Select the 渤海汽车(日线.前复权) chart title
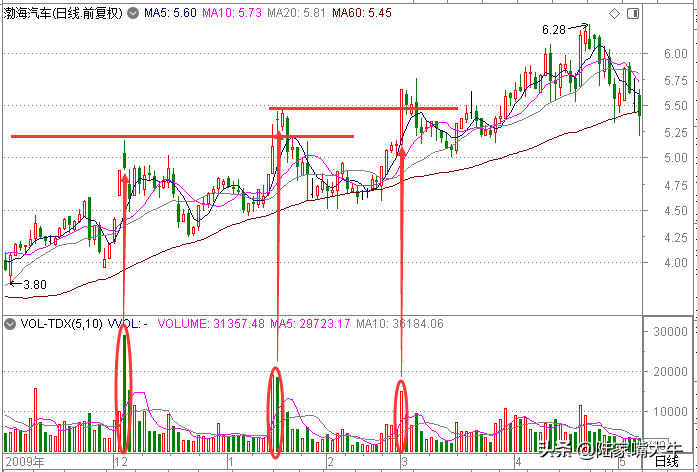697x472 pixels. pyautogui.click(x=63, y=13)
